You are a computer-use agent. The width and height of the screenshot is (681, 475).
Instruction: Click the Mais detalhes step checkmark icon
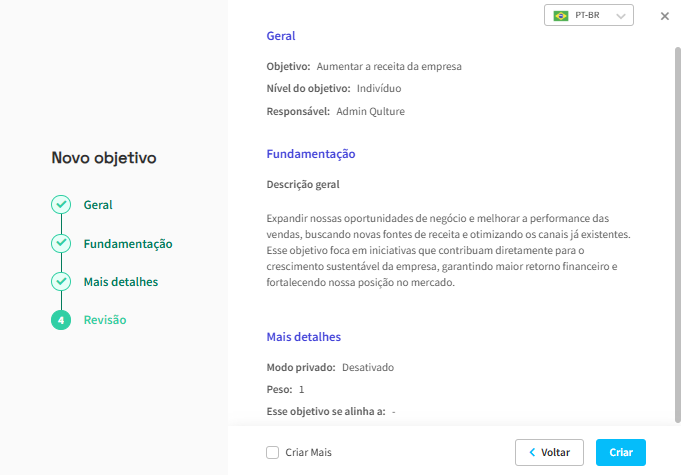[x=61, y=281]
